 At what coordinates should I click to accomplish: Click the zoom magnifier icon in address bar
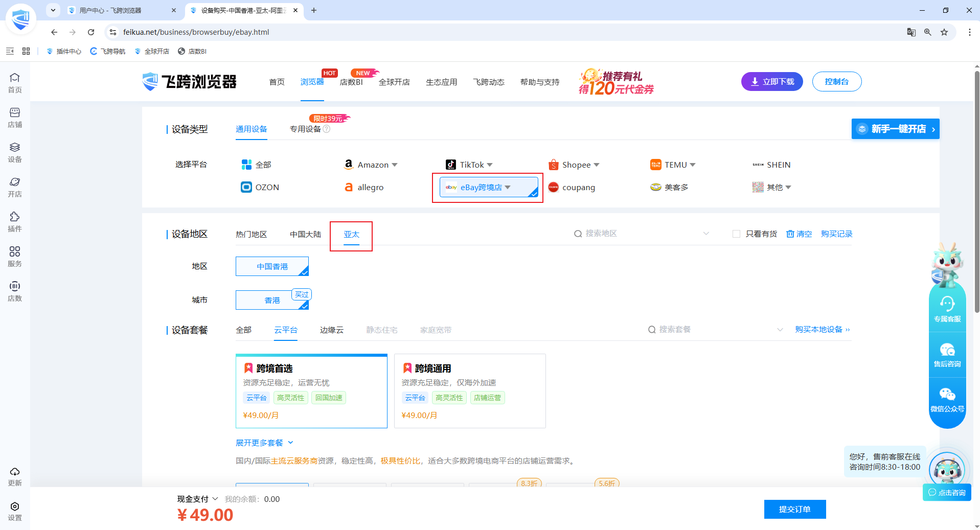click(x=927, y=32)
